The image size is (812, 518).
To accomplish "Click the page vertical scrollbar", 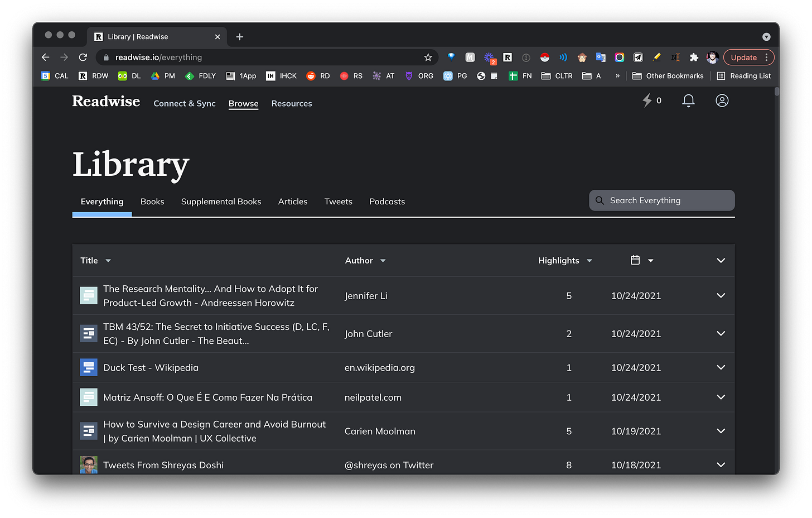I will pos(776,92).
